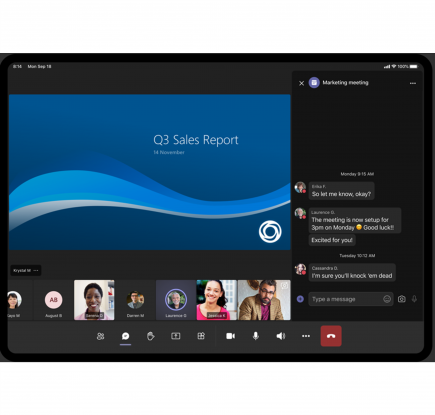435x415 pixels.
Task: Hang up the call with the red button
Action: (331, 336)
